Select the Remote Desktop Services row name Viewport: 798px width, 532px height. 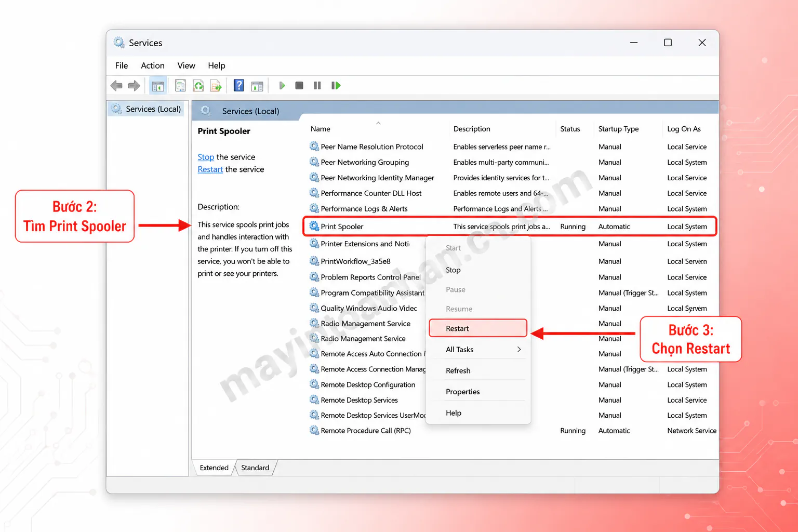360,400
